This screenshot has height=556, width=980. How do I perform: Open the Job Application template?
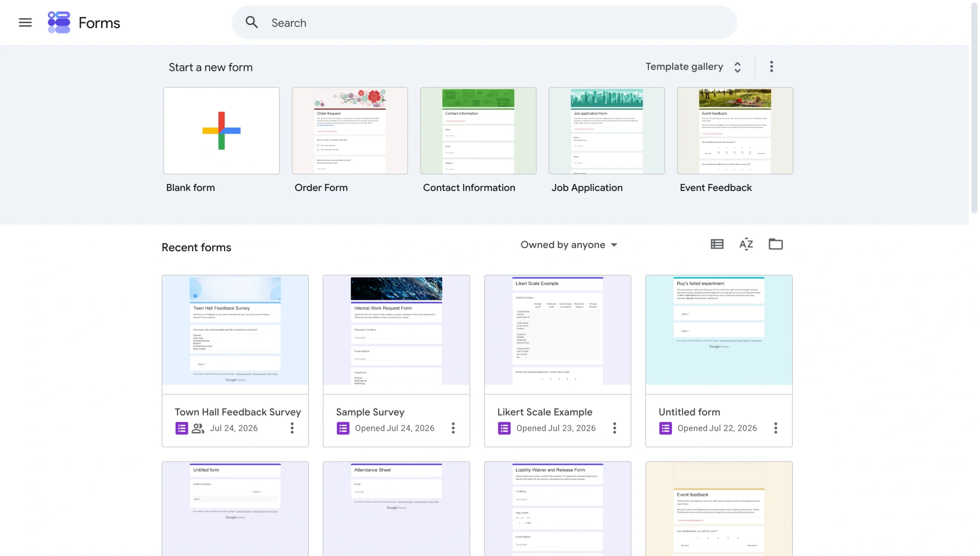(x=606, y=130)
